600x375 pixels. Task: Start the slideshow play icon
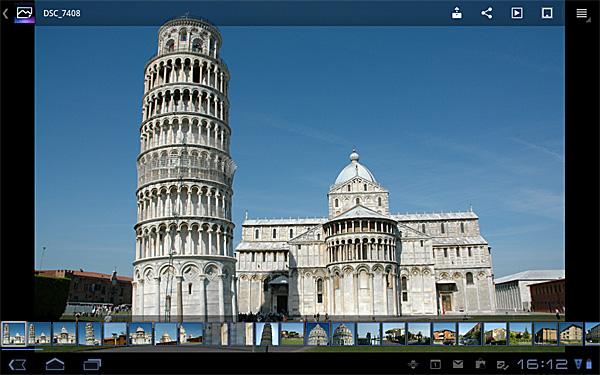pyautogui.click(x=517, y=13)
